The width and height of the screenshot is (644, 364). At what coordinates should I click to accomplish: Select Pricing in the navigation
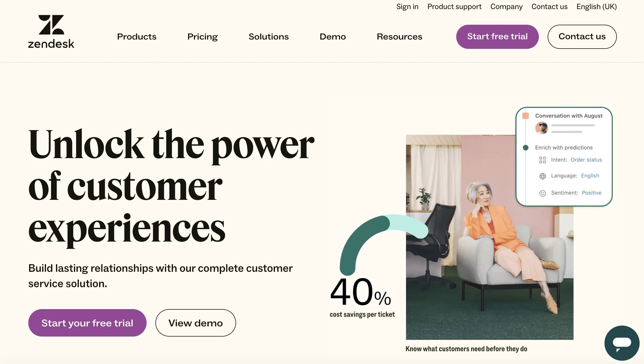pyautogui.click(x=202, y=37)
